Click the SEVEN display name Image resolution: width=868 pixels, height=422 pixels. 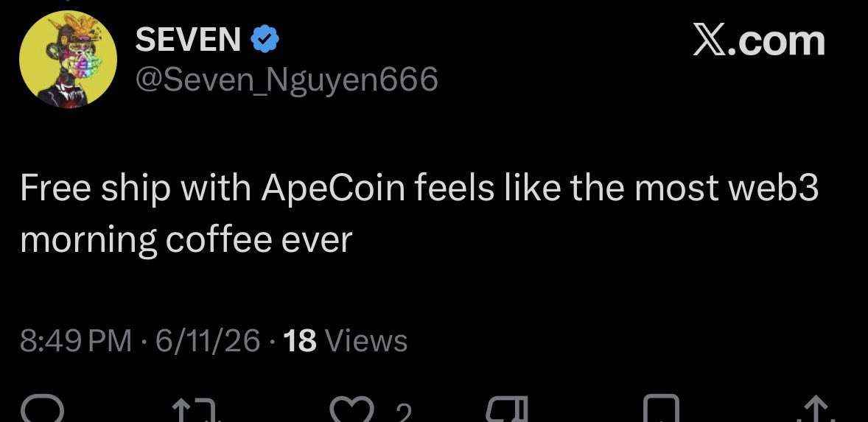(x=188, y=40)
